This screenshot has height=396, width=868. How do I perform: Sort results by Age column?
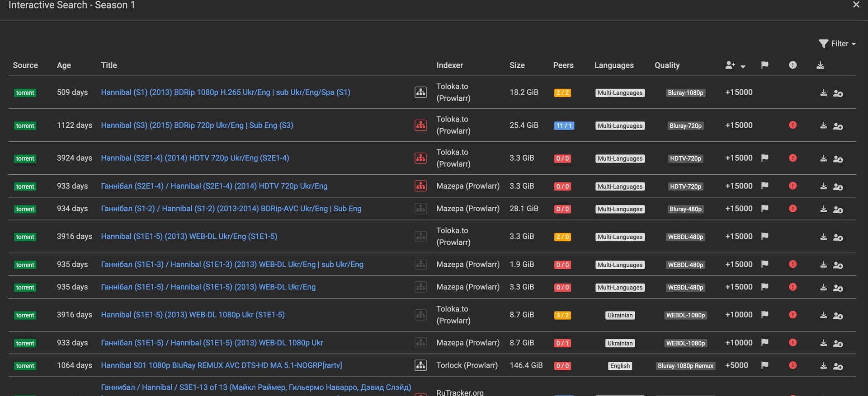[x=64, y=65]
